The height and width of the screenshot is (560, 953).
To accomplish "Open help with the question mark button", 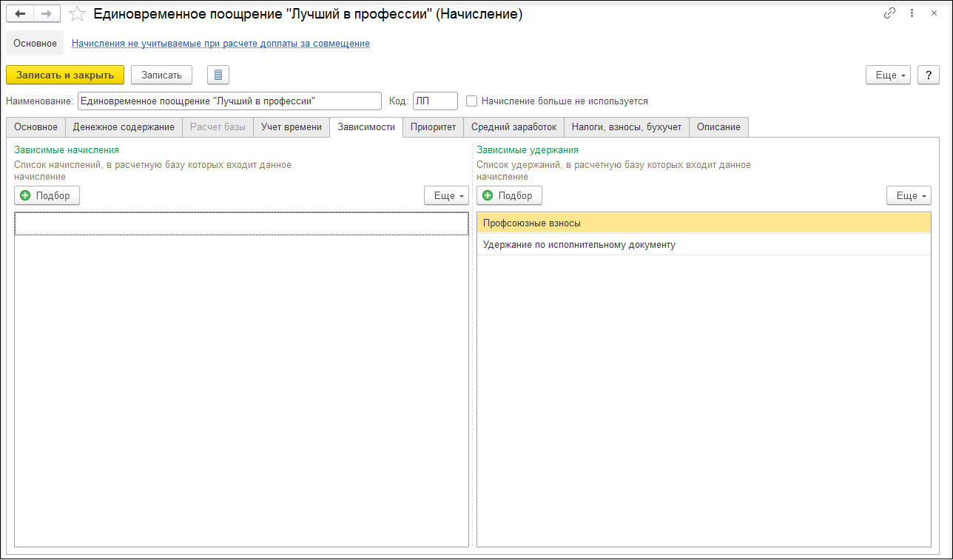I will (x=929, y=75).
